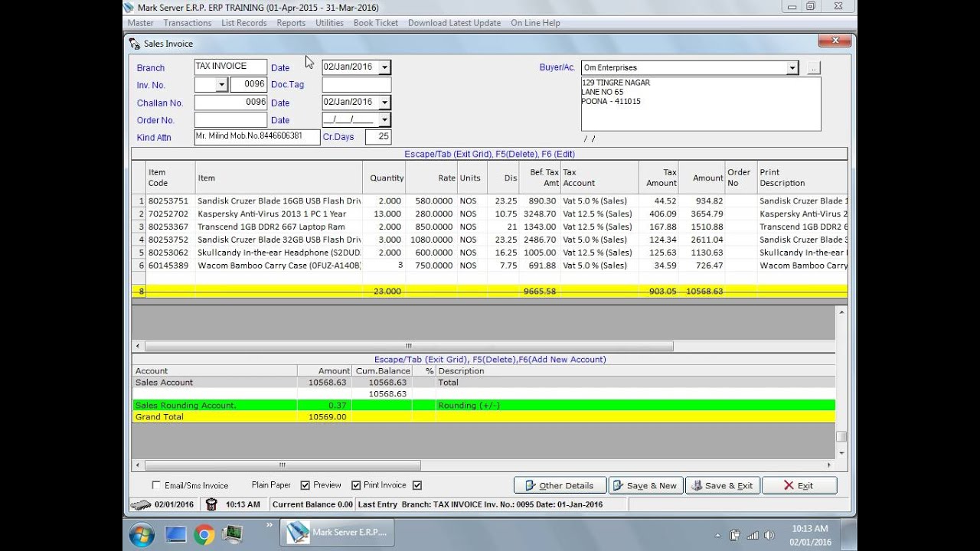Show hidden system tray icons
Screen dimensions: 980x551
(x=717, y=536)
